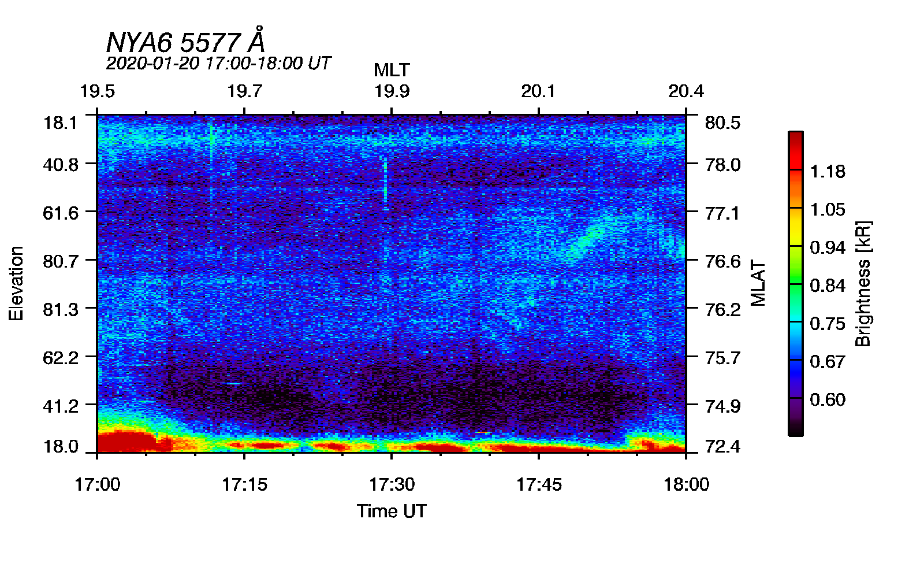Click the colorbar value '0.84'

[827, 286]
